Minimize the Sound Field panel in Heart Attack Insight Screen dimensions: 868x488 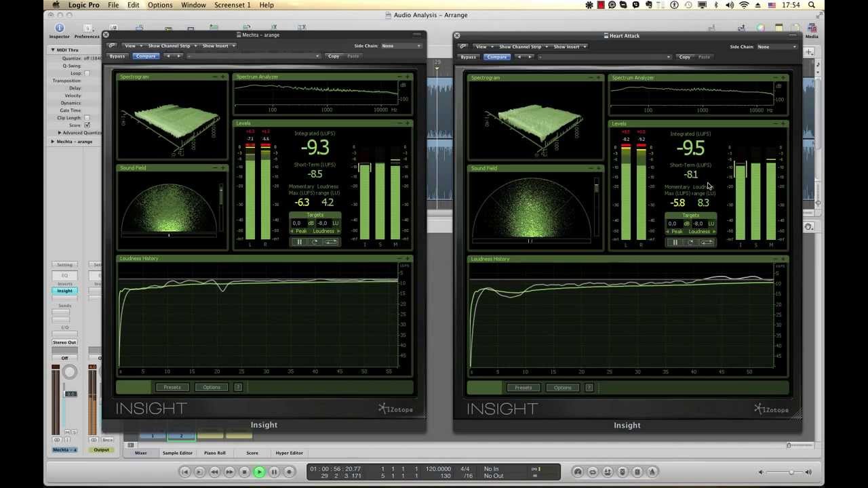click(x=591, y=168)
